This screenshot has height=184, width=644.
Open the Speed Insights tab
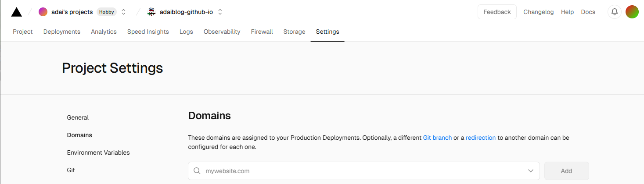point(148,32)
